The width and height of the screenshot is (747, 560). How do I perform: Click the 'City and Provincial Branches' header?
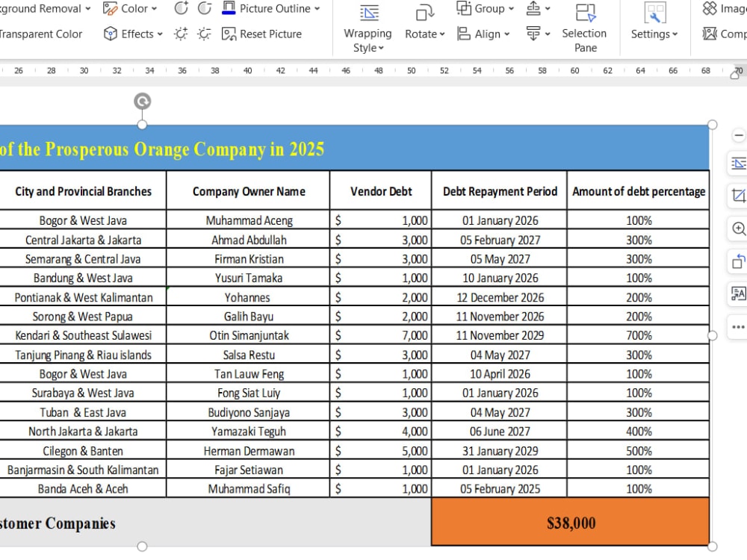(x=83, y=191)
